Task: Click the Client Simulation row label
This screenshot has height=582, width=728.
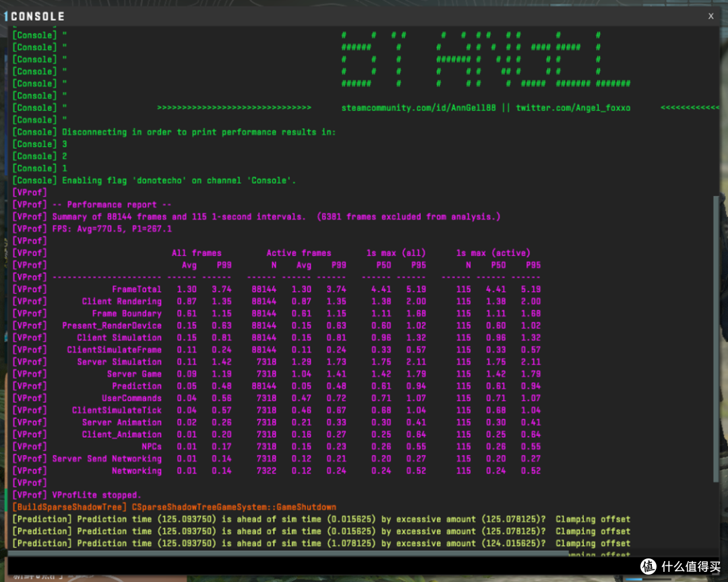Action: click(119, 337)
